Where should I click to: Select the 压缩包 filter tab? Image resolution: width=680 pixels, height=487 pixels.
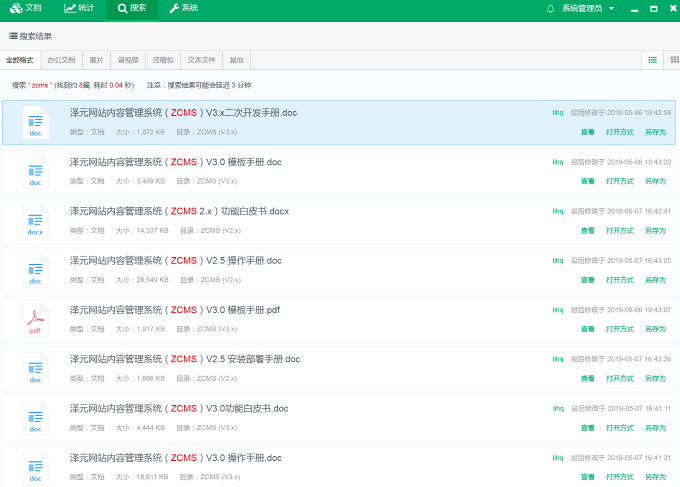(162, 60)
